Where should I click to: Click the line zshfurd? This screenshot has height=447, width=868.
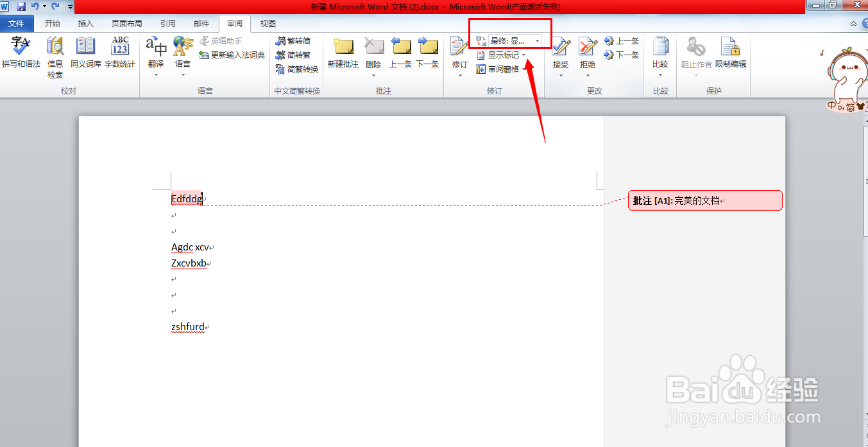tap(188, 327)
